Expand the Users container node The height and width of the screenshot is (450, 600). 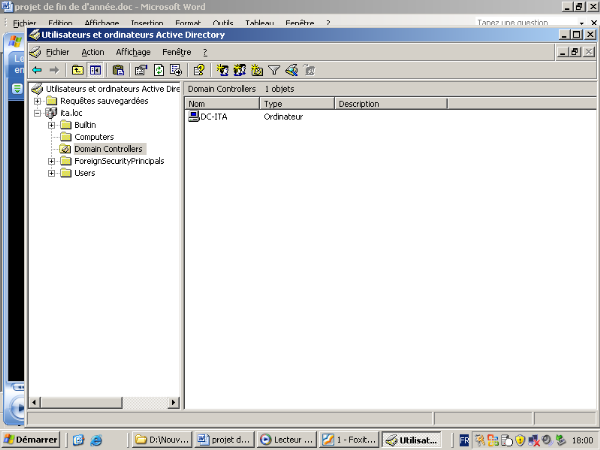[x=51, y=173]
